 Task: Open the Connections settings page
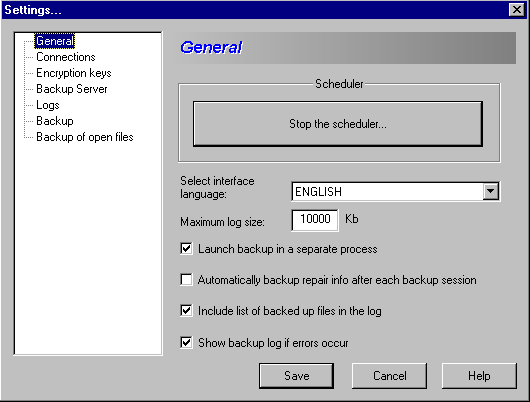(66, 57)
